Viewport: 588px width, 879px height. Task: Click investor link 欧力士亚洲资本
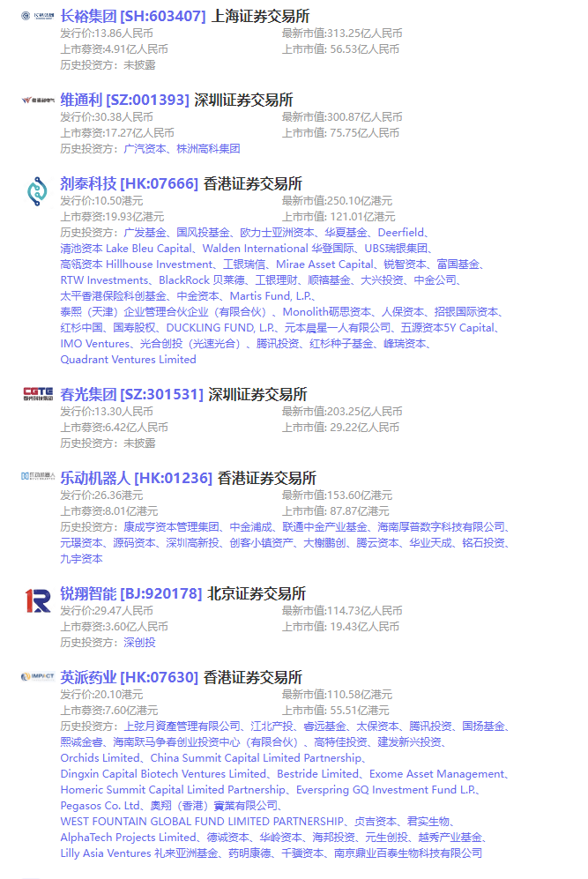[x=277, y=233]
